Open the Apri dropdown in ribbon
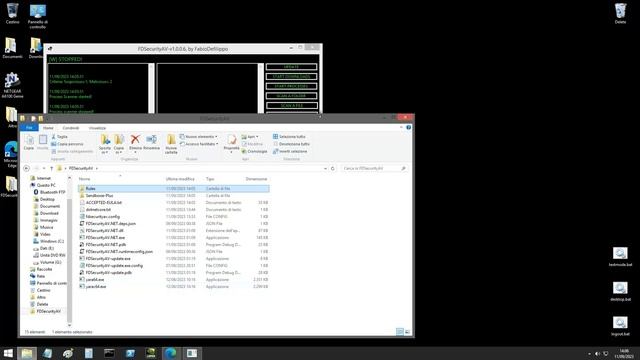This screenshot has height=360, width=640. [x=250, y=136]
